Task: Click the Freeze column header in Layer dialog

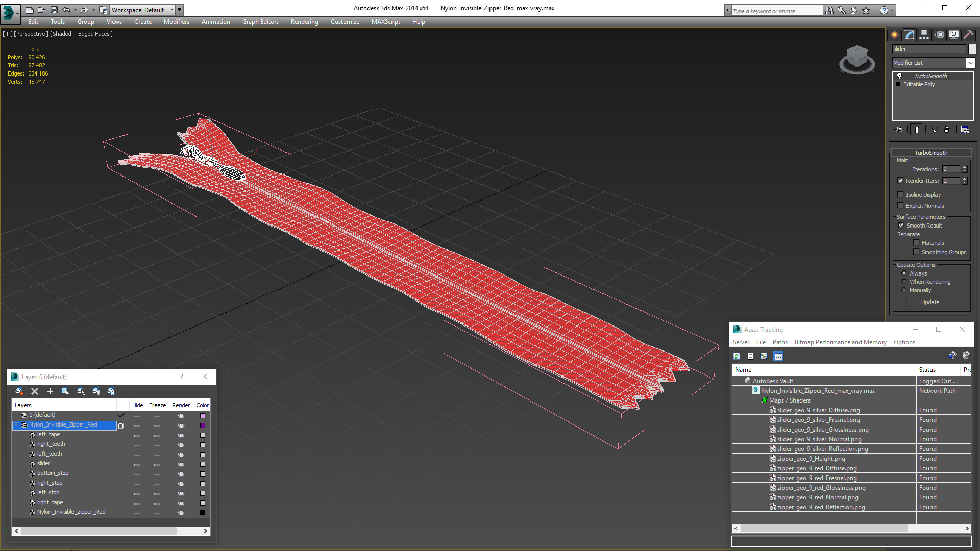Action: (x=157, y=405)
